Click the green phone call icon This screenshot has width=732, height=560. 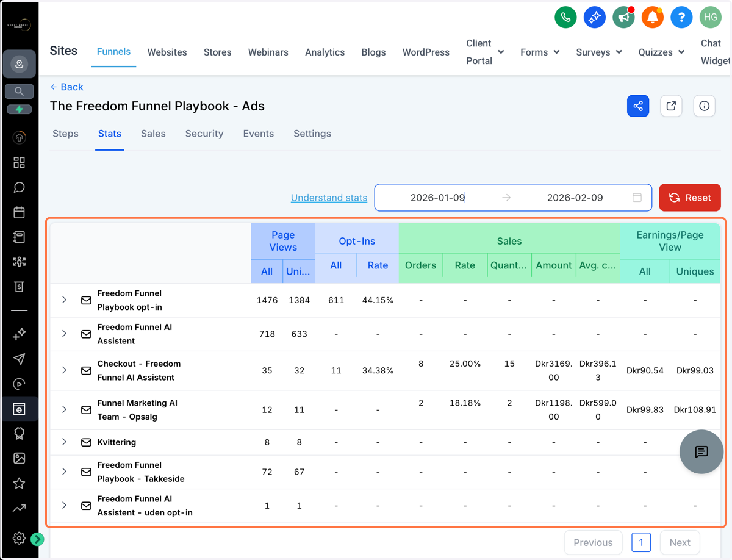[x=565, y=17]
